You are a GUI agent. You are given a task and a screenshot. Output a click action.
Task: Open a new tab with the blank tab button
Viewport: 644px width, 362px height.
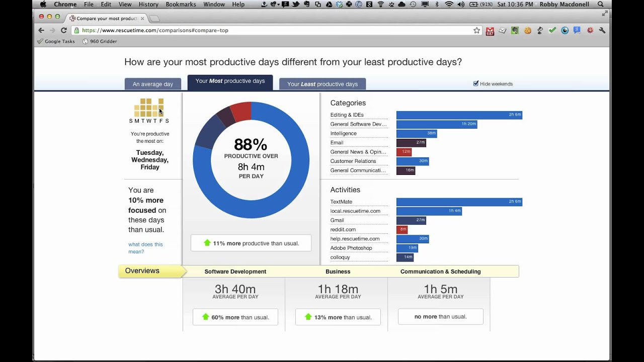click(154, 19)
